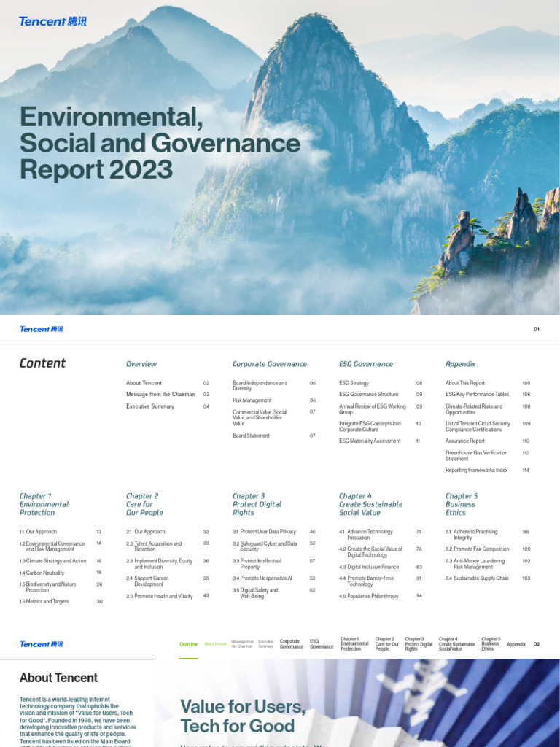Jump to the 'ESG Strategy' entry
This screenshot has width=560, height=747.
354,383
